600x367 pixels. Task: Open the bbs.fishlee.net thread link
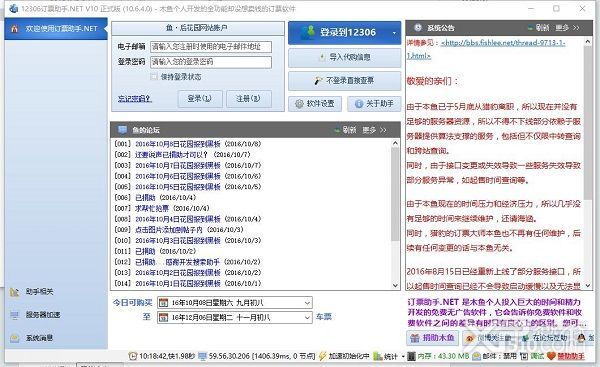tap(503, 43)
